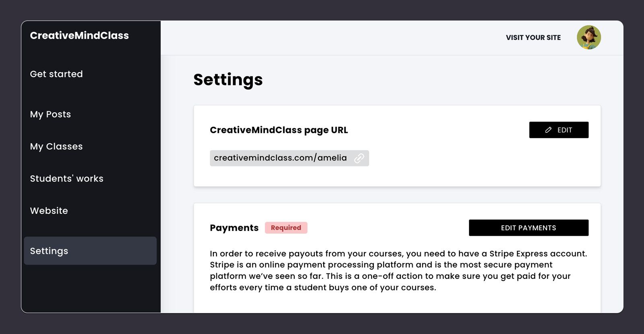Click the CreativeMindClass page URL heading
644x334 pixels.
click(279, 130)
